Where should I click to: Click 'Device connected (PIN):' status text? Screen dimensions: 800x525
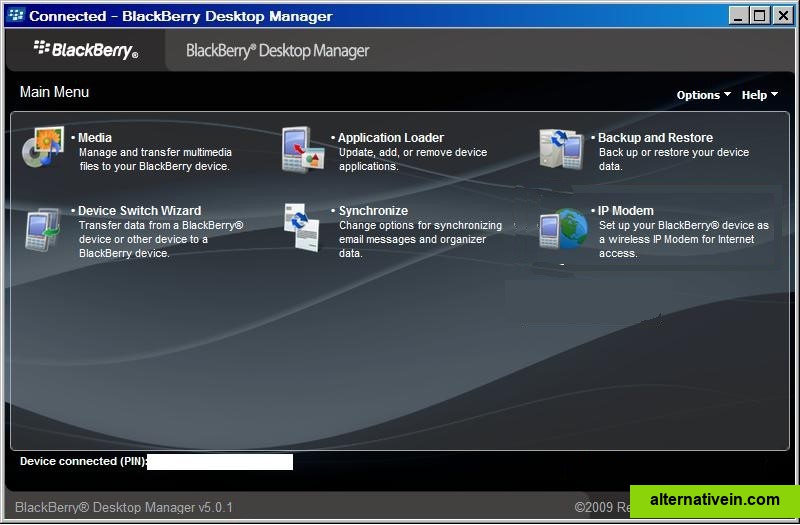pyautogui.click(x=84, y=461)
